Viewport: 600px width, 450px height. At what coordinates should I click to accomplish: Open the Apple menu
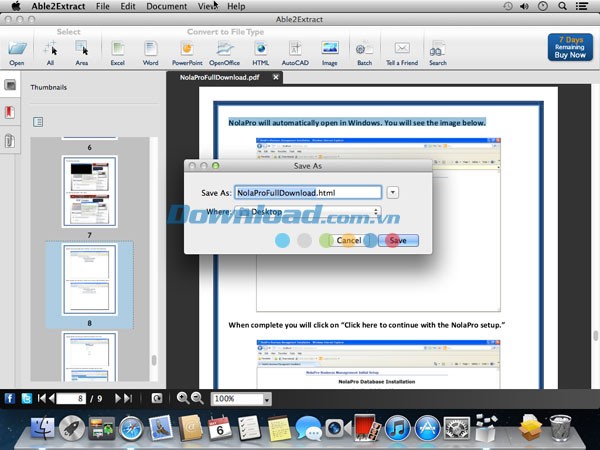coord(16,6)
